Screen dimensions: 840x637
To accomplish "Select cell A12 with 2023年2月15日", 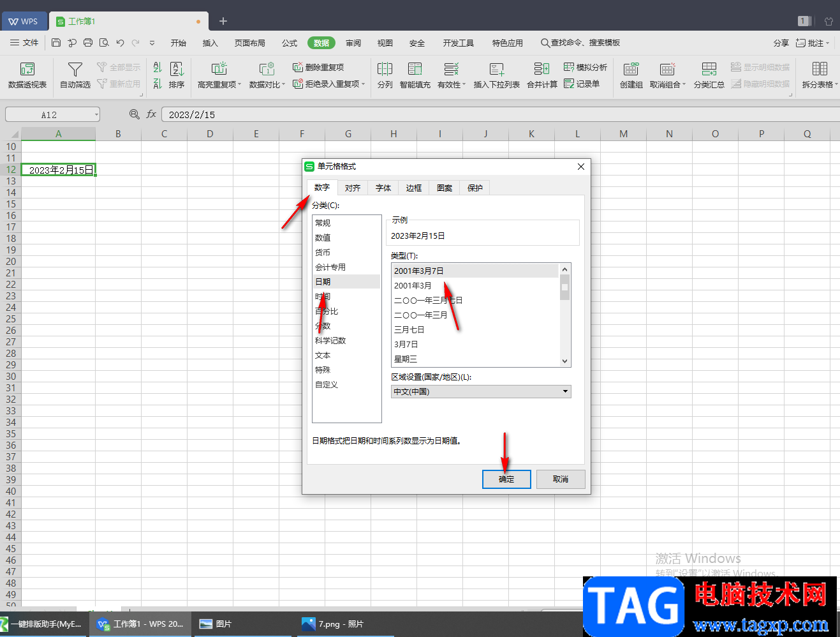I will click(x=58, y=170).
